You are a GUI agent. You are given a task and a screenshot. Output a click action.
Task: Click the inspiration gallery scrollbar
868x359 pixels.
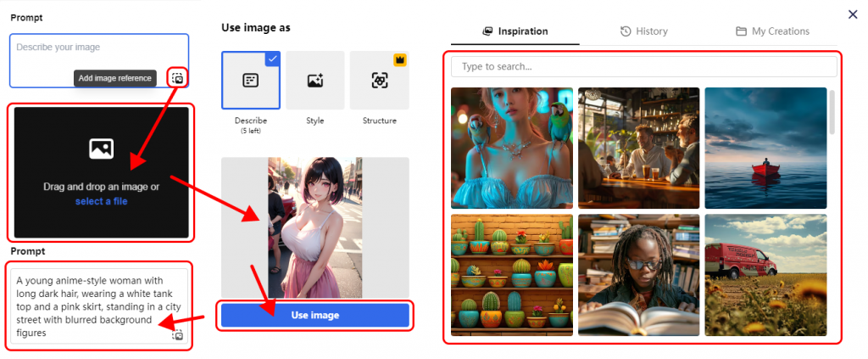[832, 112]
